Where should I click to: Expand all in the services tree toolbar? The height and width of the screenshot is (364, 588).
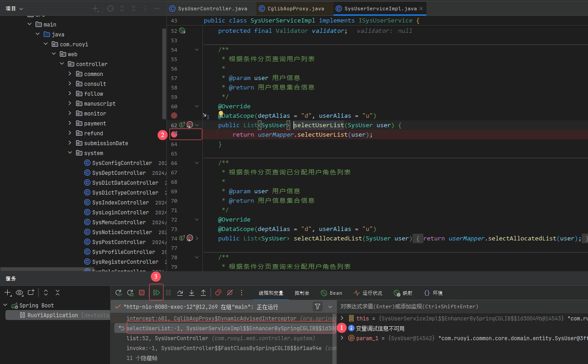(x=46, y=293)
